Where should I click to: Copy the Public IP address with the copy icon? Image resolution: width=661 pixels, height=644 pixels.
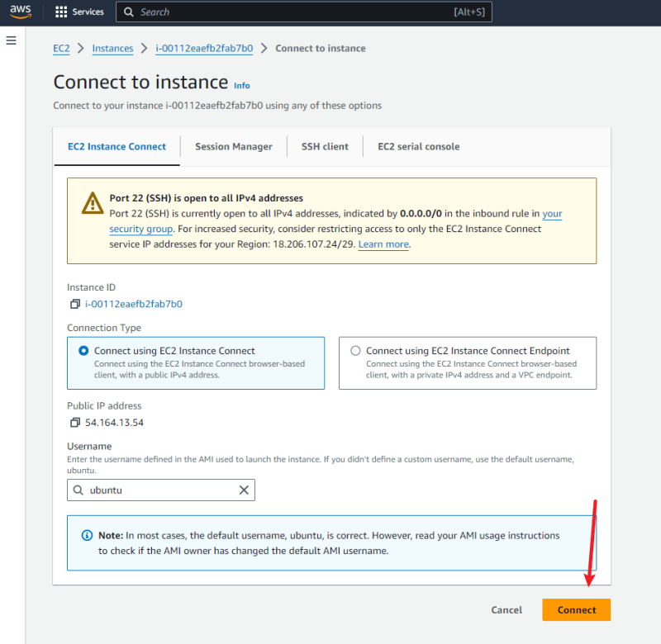[75, 422]
